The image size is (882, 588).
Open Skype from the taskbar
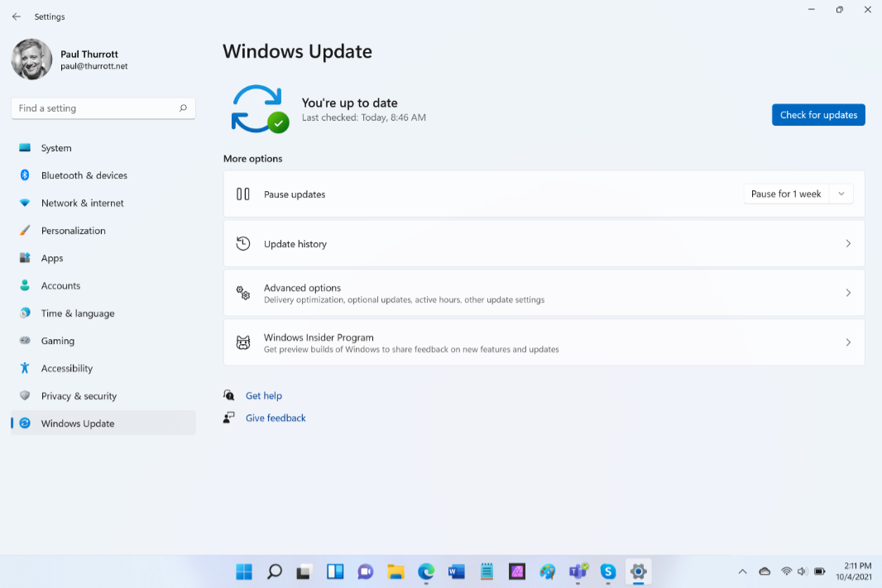point(608,571)
